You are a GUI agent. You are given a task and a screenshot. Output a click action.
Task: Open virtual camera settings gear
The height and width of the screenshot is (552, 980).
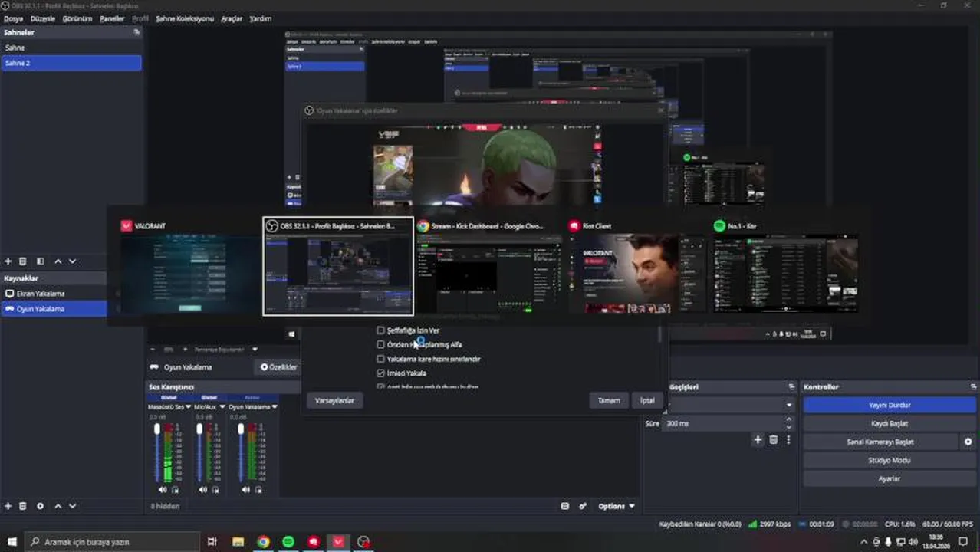point(968,442)
